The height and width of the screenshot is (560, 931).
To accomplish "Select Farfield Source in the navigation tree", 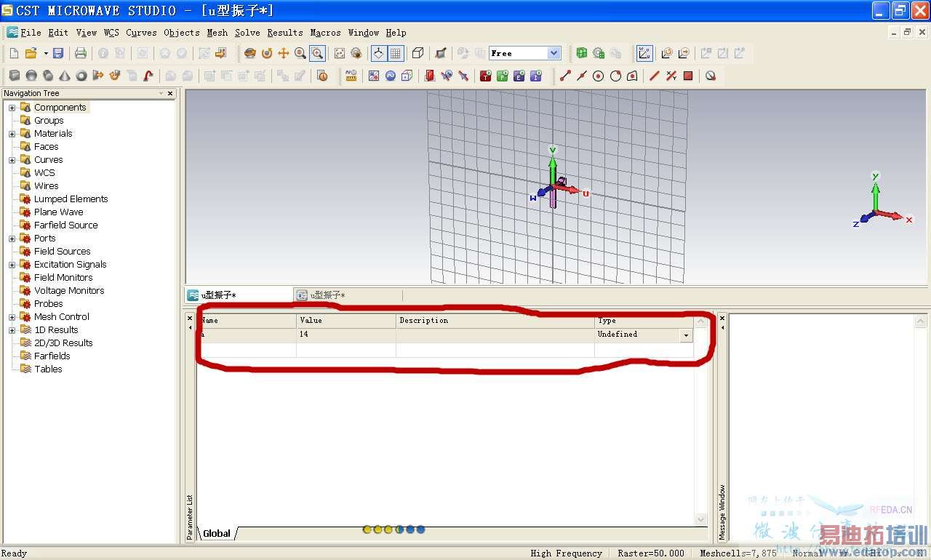I will (65, 225).
